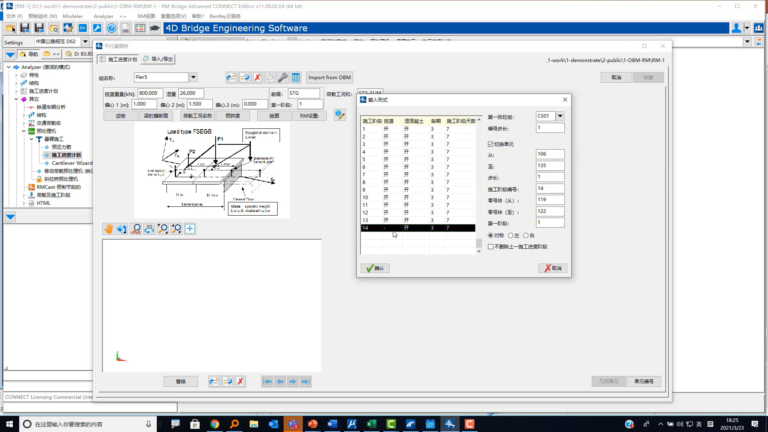Switch to the second (import/export) dialog tab
This screenshot has width=768, height=432.
point(158,59)
